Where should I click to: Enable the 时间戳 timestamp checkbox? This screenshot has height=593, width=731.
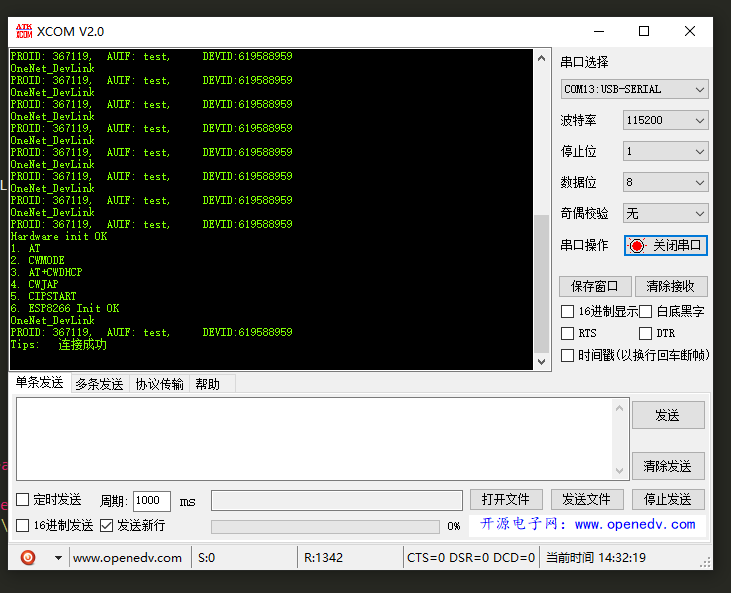567,355
